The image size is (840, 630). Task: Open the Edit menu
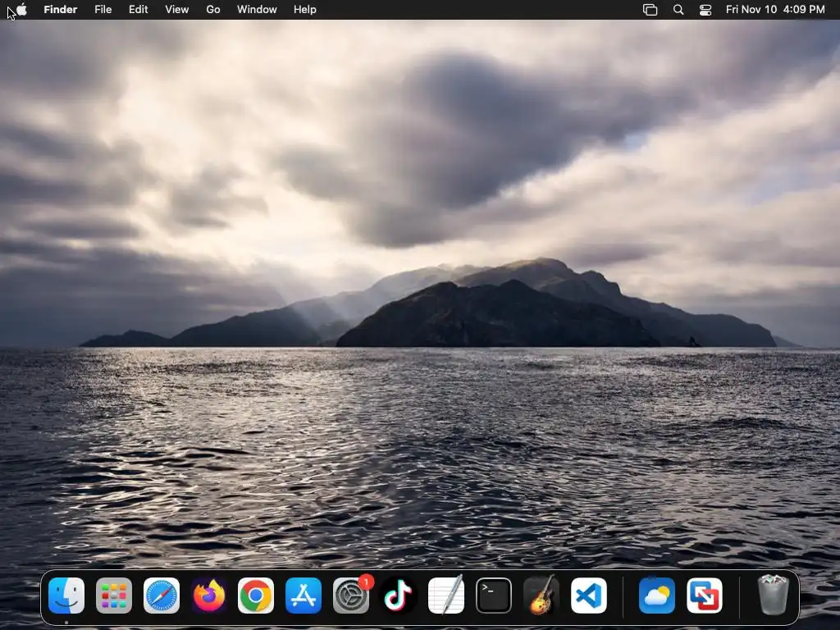[138, 10]
